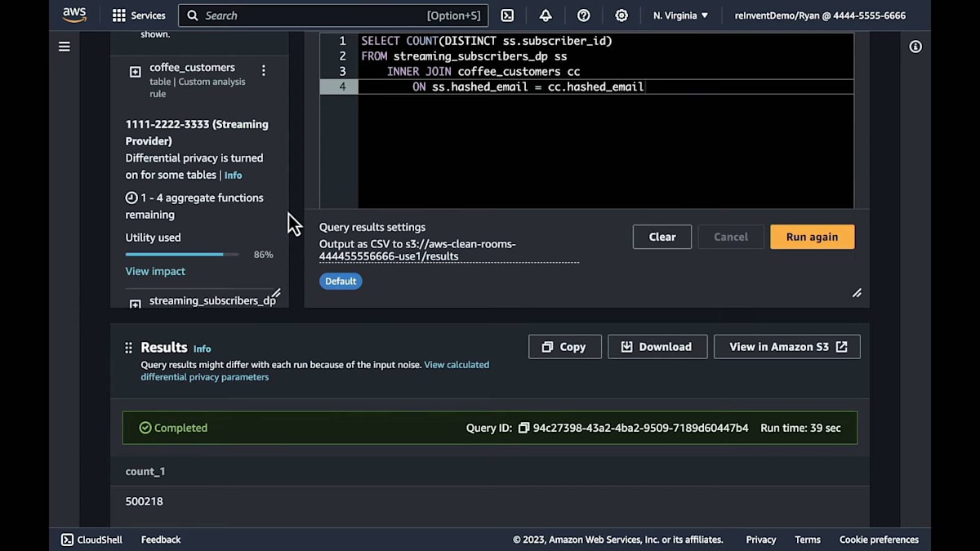Open differential privacy Info link
980x551 pixels.
click(233, 176)
